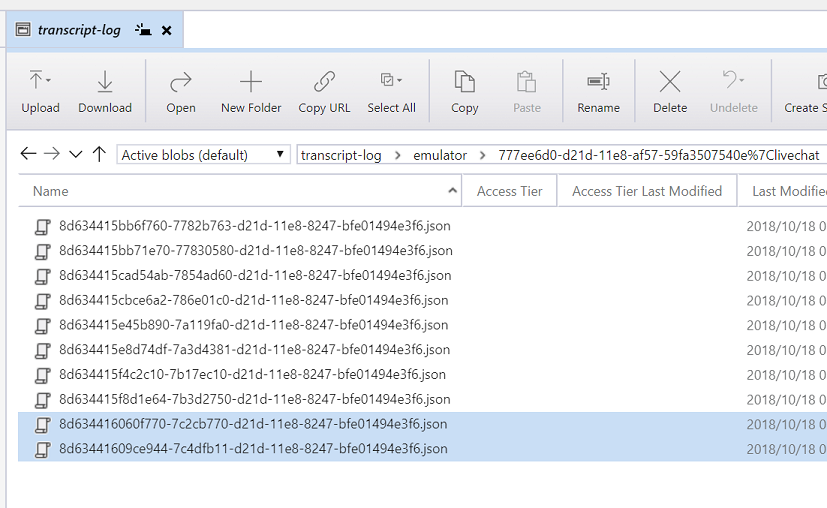The height and width of the screenshot is (508, 827).
Task: Select file 8d634415f8d1e64-7b3d2750 json
Action: tap(255, 399)
